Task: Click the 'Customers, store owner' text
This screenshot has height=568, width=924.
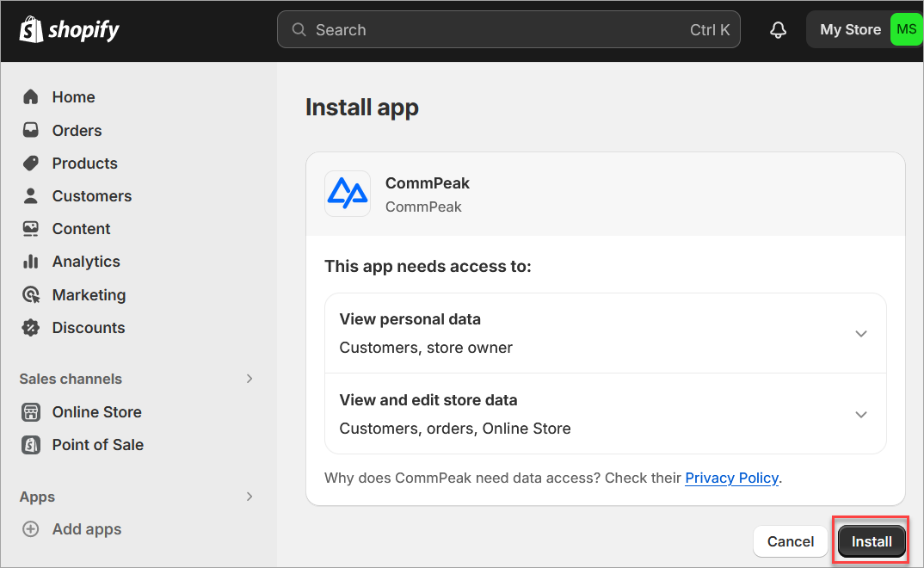Action: point(426,348)
